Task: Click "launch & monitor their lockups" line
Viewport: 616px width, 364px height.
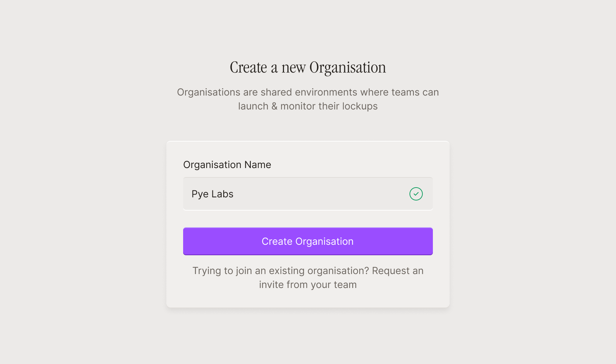Action: (x=308, y=106)
